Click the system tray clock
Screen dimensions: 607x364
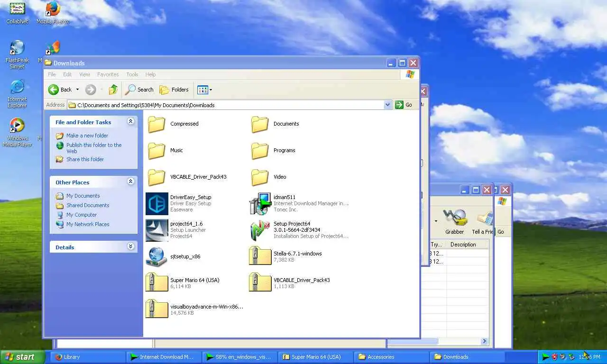[x=589, y=357]
